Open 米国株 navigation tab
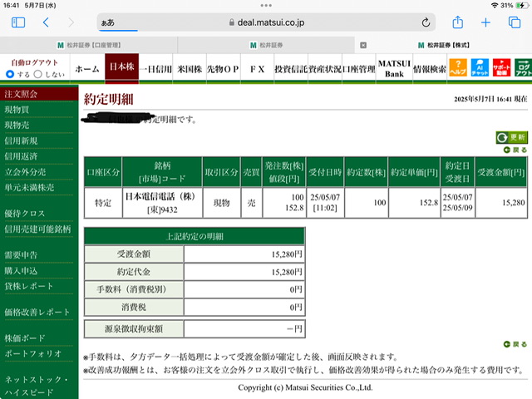Viewport: 532px width, 399px height. (x=190, y=69)
